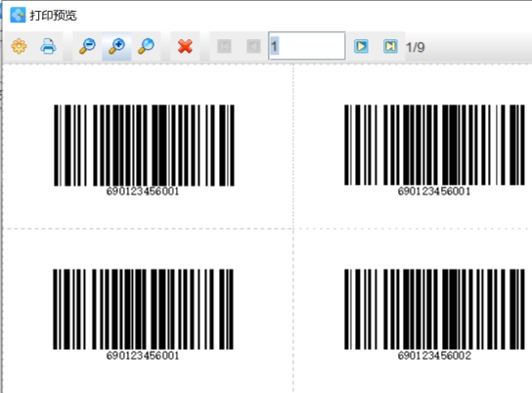This screenshot has width=532, height=393.
Task: Click the printer icon to print
Action: point(48,47)
